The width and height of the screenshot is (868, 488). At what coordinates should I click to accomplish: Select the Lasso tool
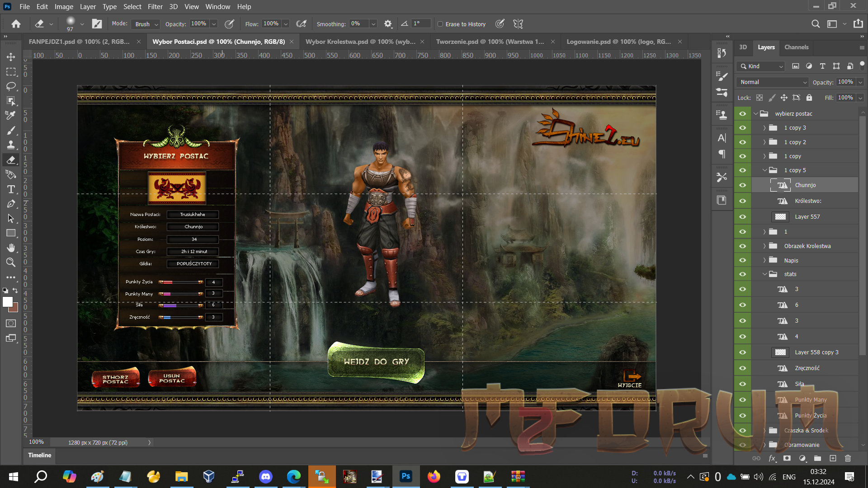coord(11,86)
